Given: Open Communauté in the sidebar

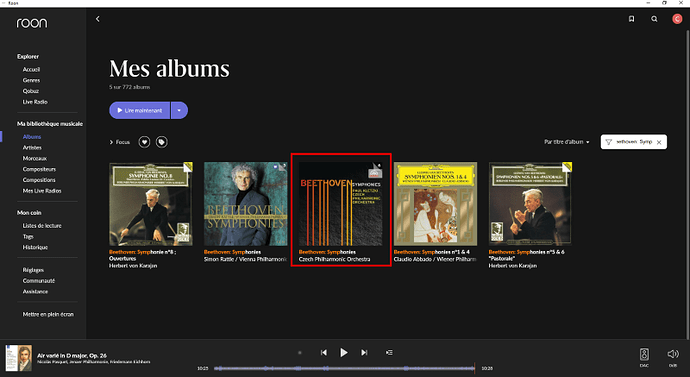Looking at the screenshot, I should (x=39, y=281).
